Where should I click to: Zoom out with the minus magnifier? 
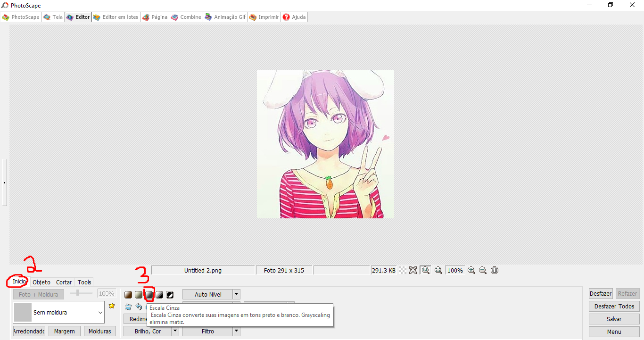483,270
